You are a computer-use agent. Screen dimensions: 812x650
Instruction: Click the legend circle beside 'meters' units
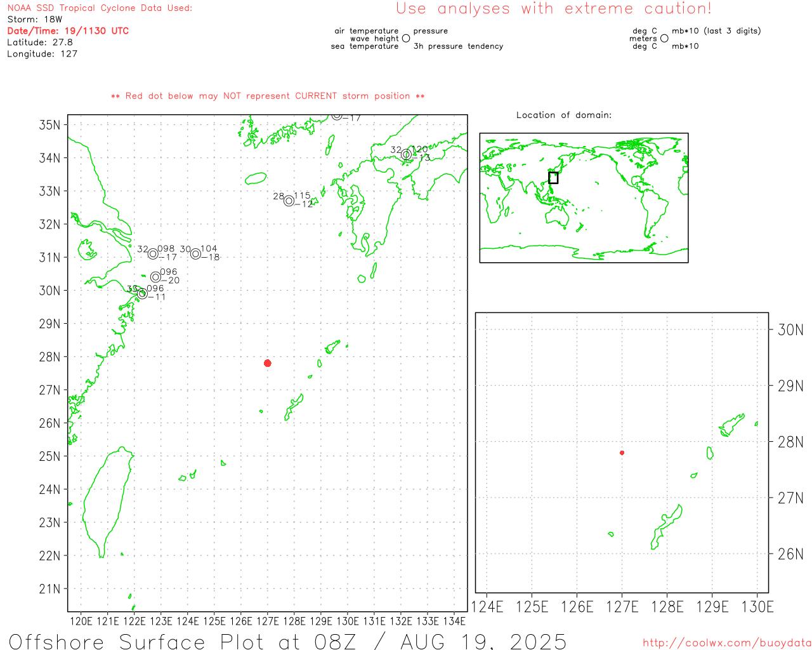(x=664, y=38)
